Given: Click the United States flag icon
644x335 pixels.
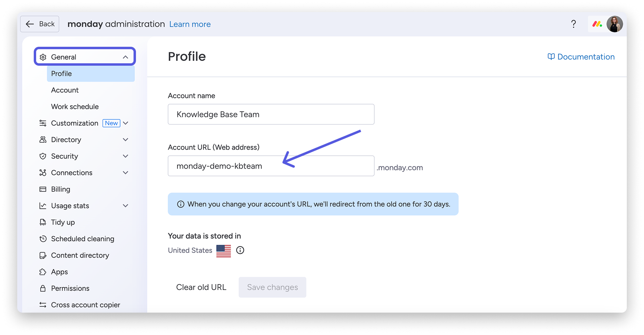Looking at the screenshot, I should [x=224, y=251].
